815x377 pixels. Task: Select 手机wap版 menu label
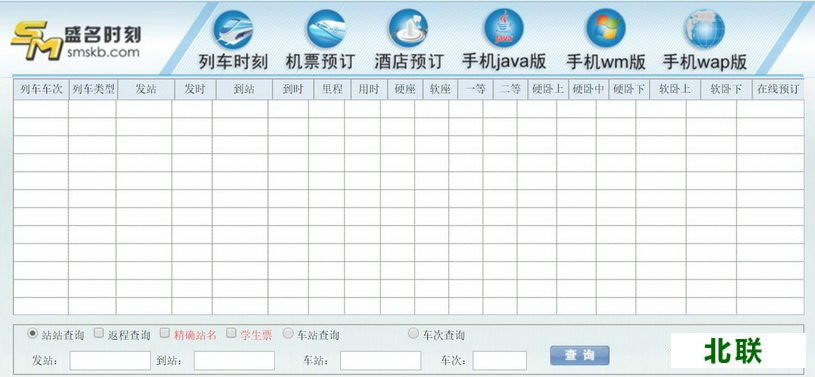pyautogui.click(x=705, y=62)
